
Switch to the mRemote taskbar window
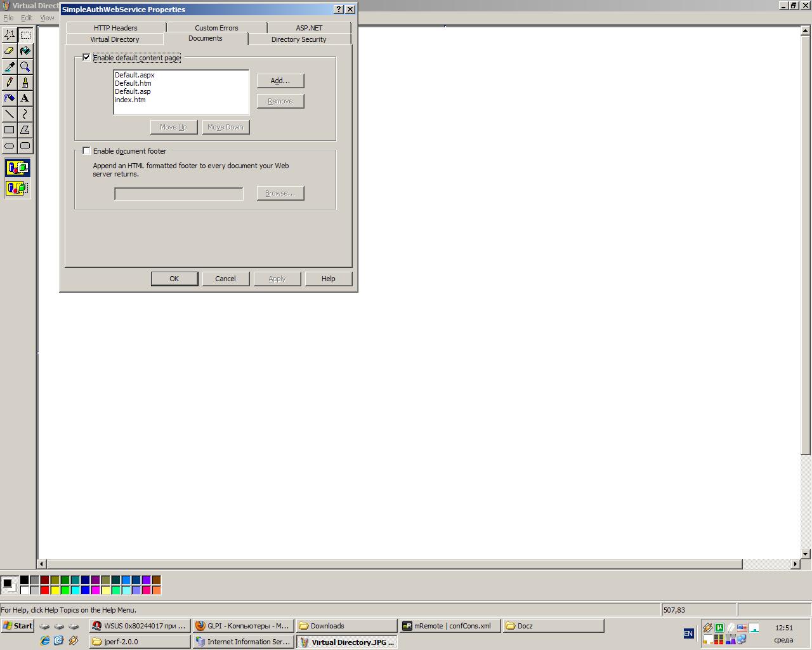pos(450,626)
